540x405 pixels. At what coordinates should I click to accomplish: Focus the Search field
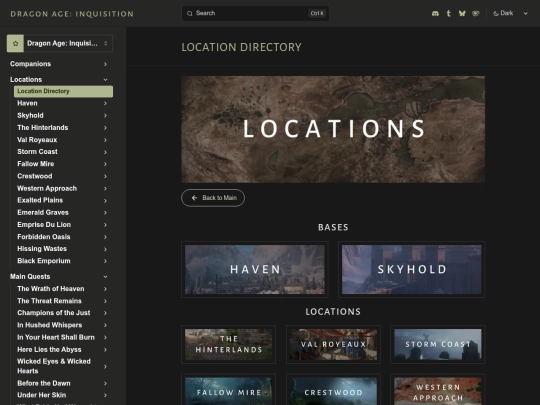tap(255, 13)
